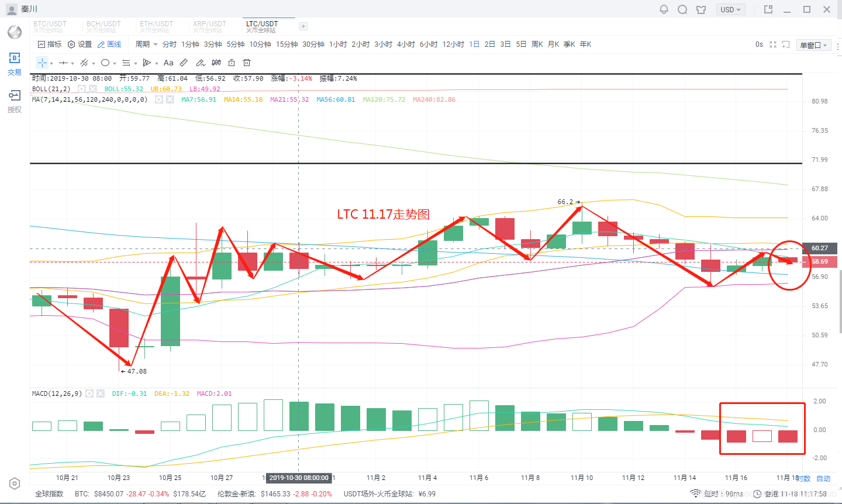Toggle 对数 logarithmic scale
The height and width of the screenshot is (504, 842).
click(805, 478)
